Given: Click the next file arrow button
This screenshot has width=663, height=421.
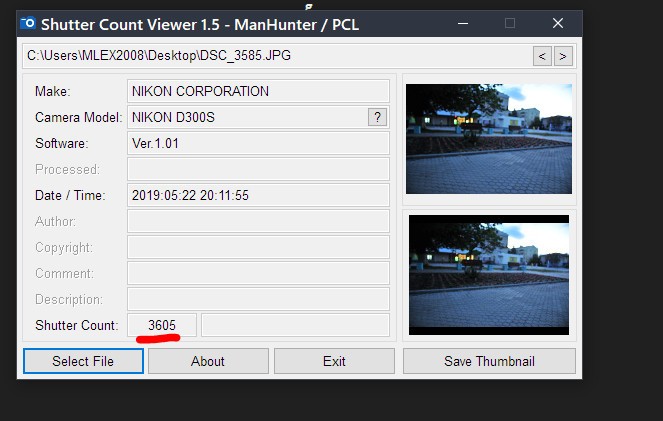Looking at the screenshot, I should [x=564, y=56].
